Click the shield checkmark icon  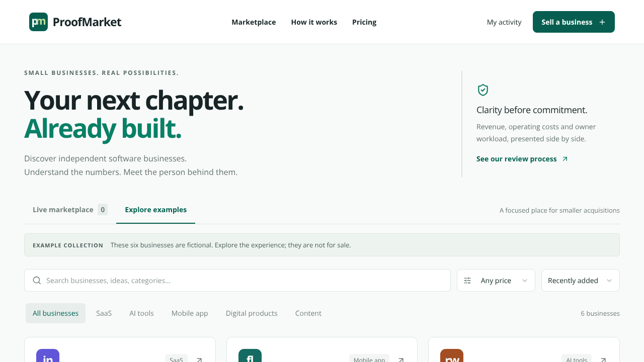(483, 90)
